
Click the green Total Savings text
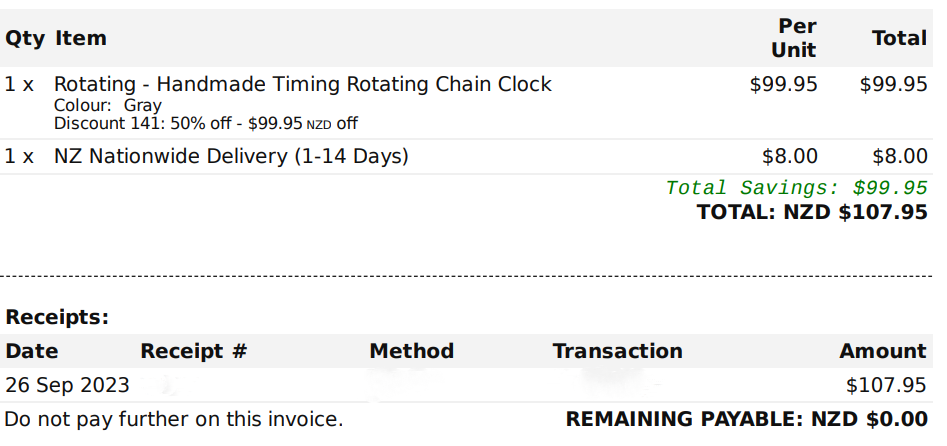pos(797,188)
